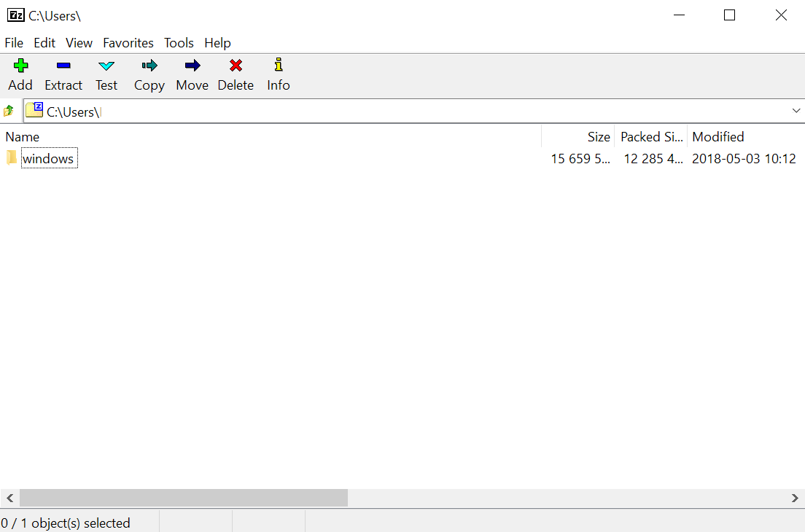The image size is (805, 532).
Task: Minimize the 7-Zip window
Action: click(680, 15)
